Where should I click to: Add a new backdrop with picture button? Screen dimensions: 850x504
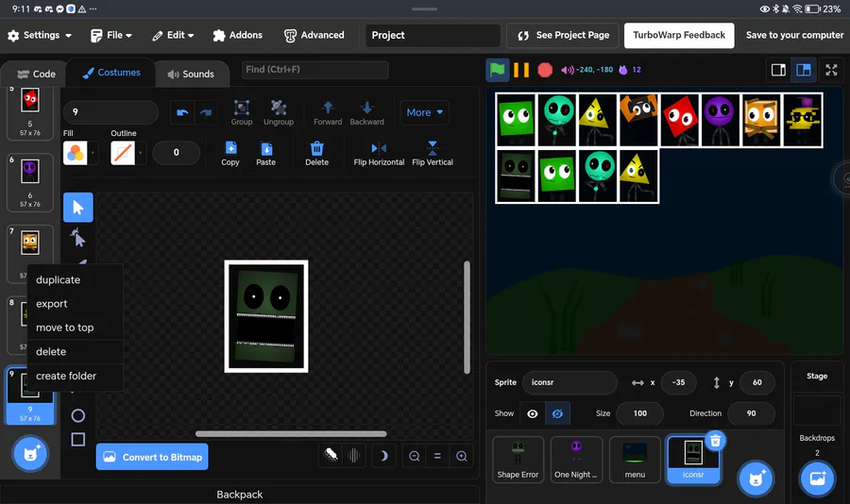click(x=817, y=479)
